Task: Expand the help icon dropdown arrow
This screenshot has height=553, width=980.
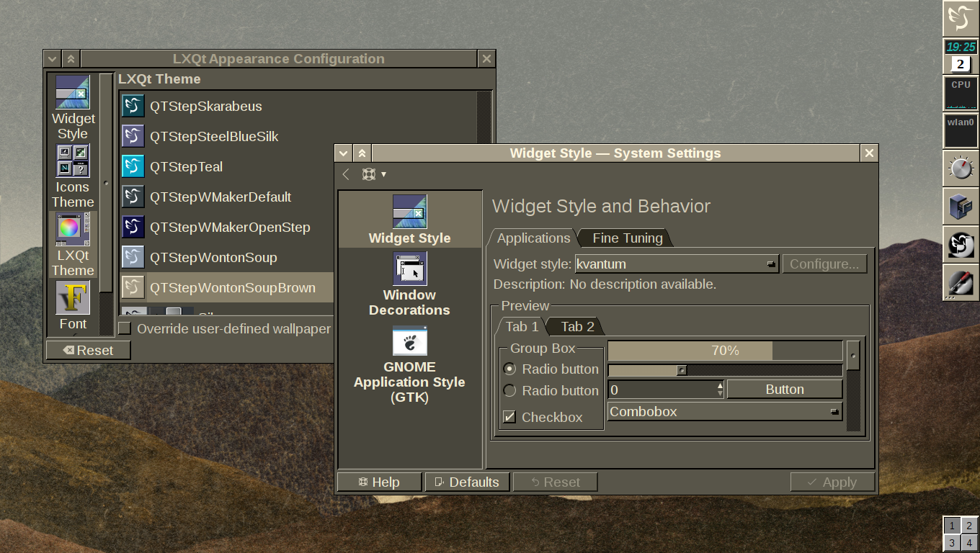Action: pos(383,174)
